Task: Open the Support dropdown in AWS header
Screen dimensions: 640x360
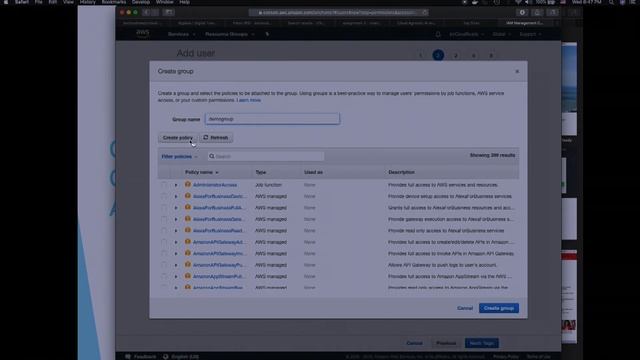Action: (530, 34)
